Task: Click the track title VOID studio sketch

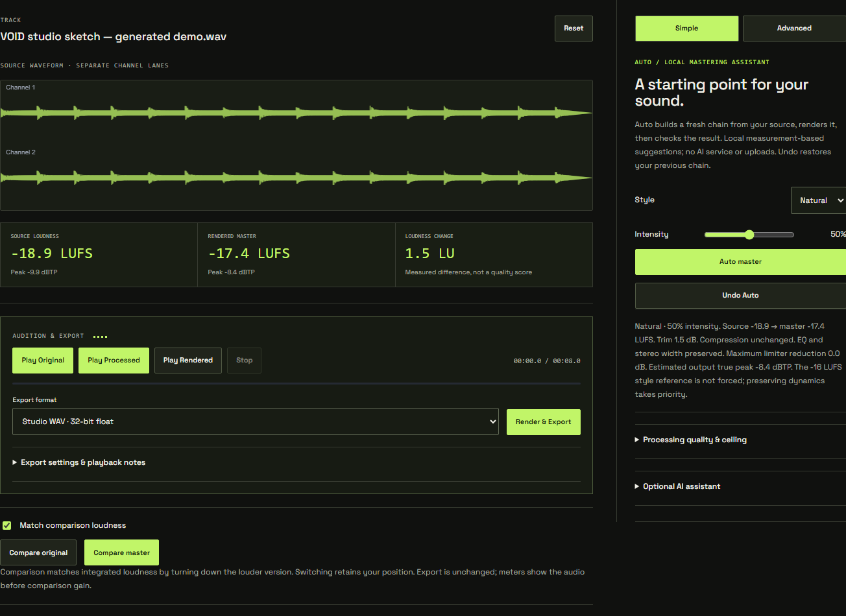Action: coord(114,37)
